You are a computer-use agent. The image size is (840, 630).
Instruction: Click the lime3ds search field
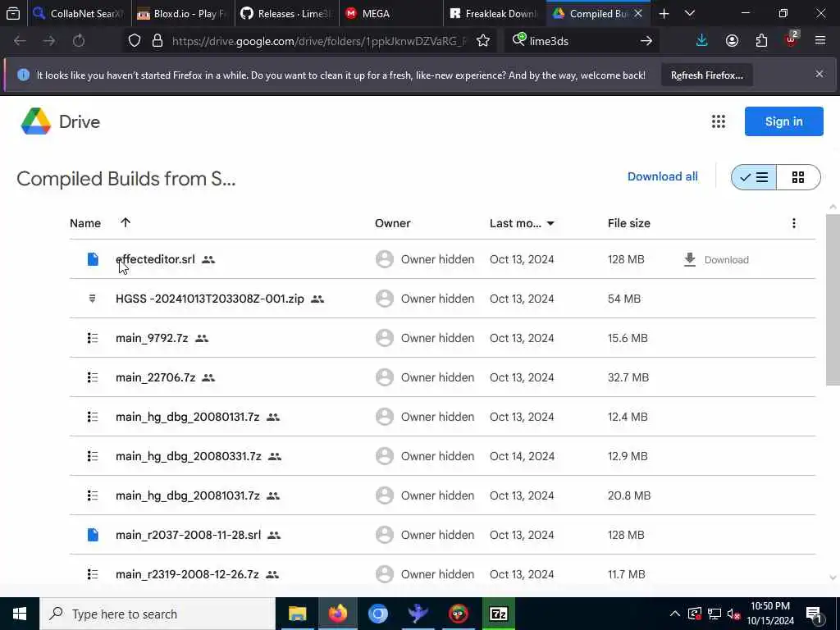tap(582, 41)
